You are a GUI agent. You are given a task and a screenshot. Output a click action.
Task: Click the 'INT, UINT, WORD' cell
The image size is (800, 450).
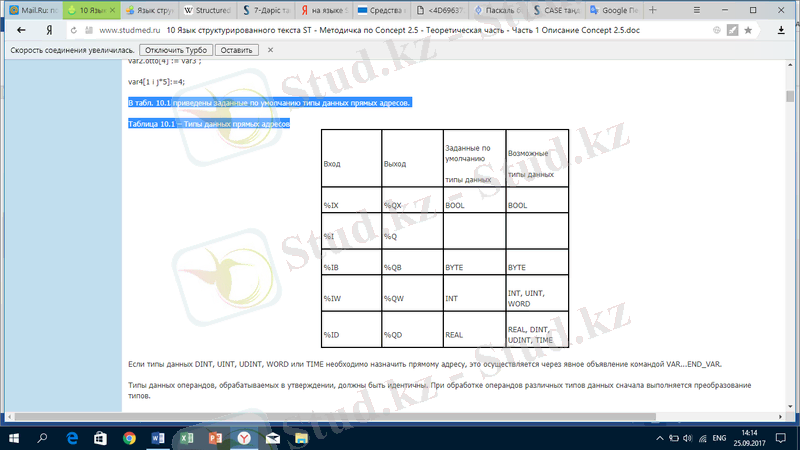(x=537, y=293)
